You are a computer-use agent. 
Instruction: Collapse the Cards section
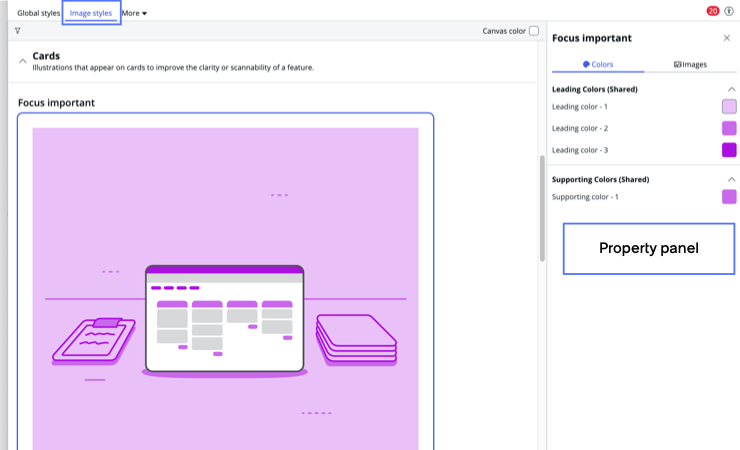[x=22, y=61]
